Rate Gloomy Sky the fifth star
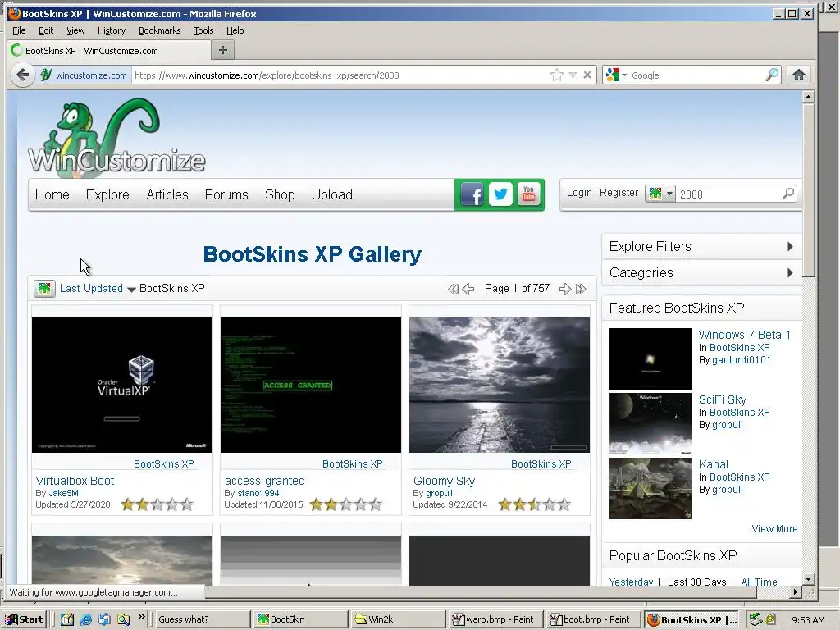 (x=564, y=504)
